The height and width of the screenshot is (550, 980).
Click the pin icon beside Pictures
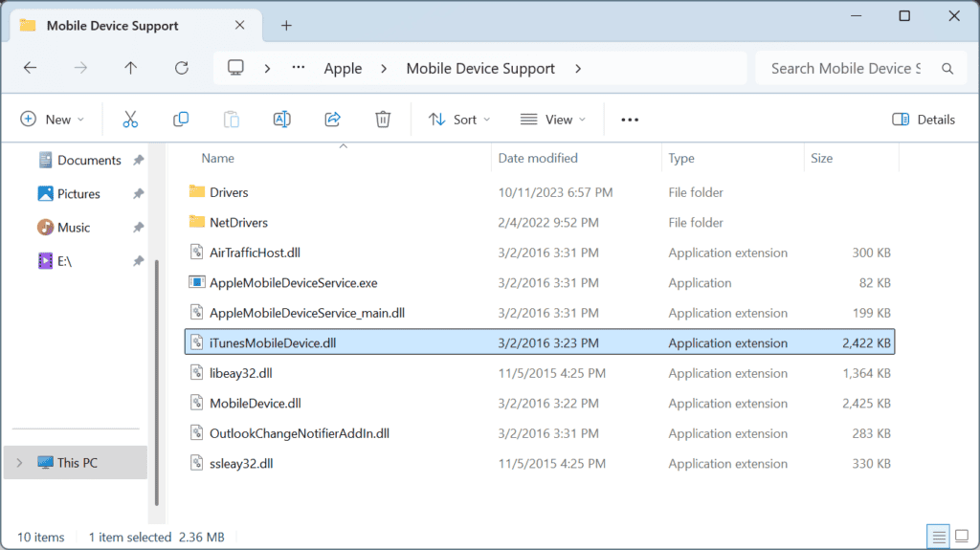coord(138,194)
